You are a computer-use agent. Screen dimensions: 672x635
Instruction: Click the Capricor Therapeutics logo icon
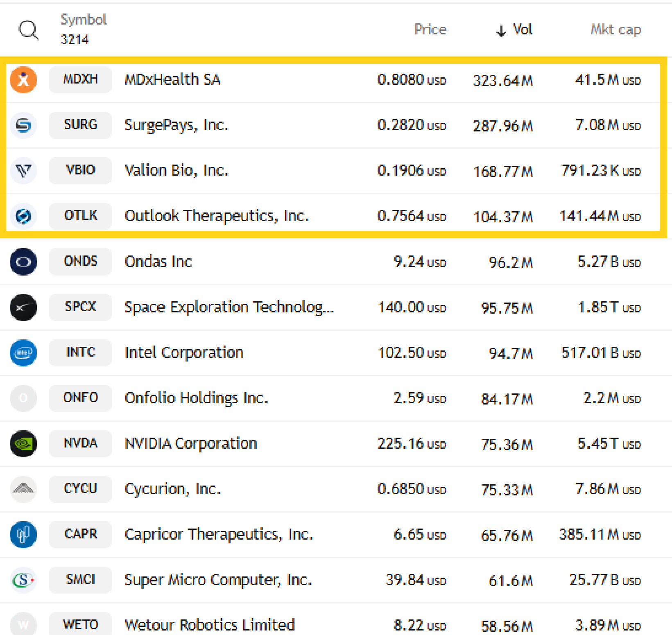tap(23, 534)
